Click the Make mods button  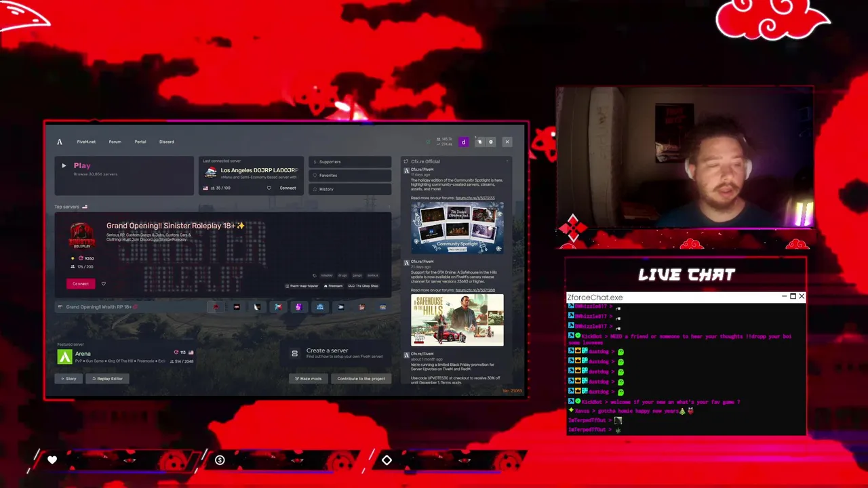309,379
